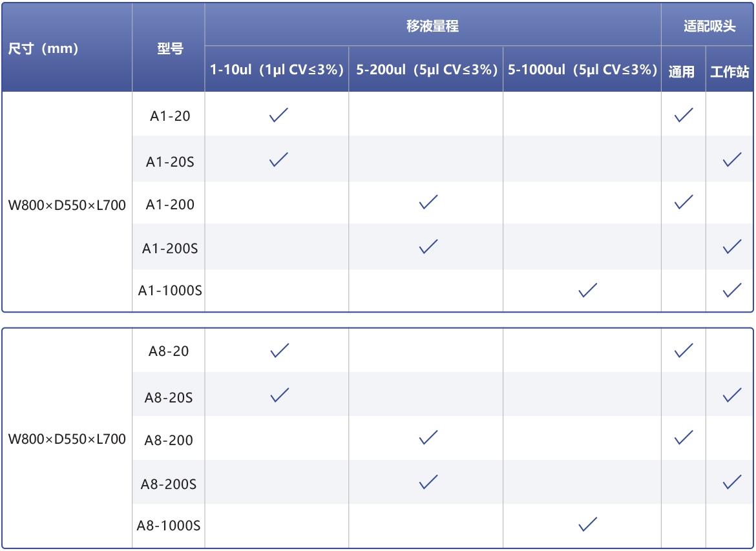
Task: Click the second table's W800×D550×L700 size cell
Action: (67, 439)
